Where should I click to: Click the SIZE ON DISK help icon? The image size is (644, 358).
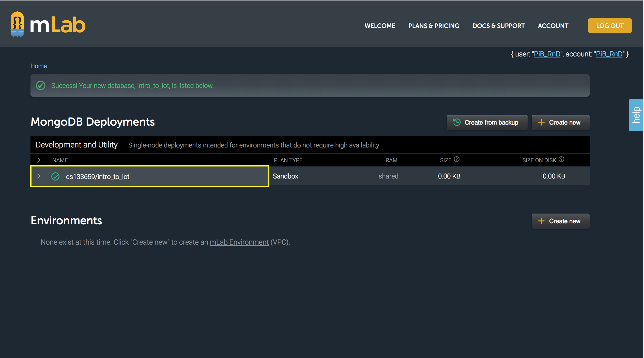pyautogui.click(x=561, y=159)
